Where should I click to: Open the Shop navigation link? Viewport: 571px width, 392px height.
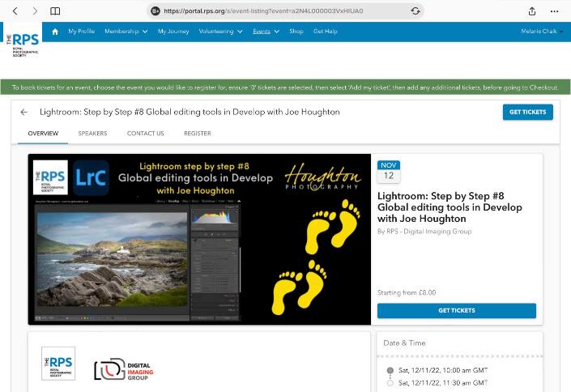(x=296, y=32)
